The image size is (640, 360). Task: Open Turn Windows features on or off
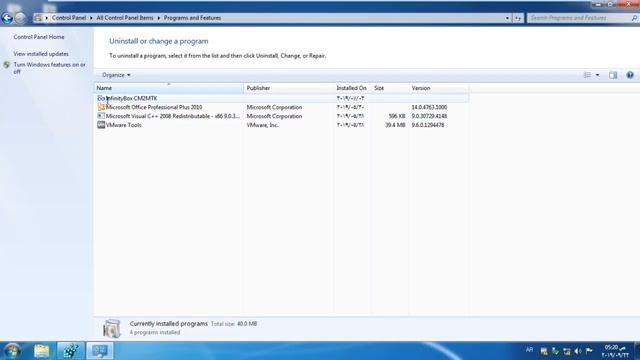49,68
